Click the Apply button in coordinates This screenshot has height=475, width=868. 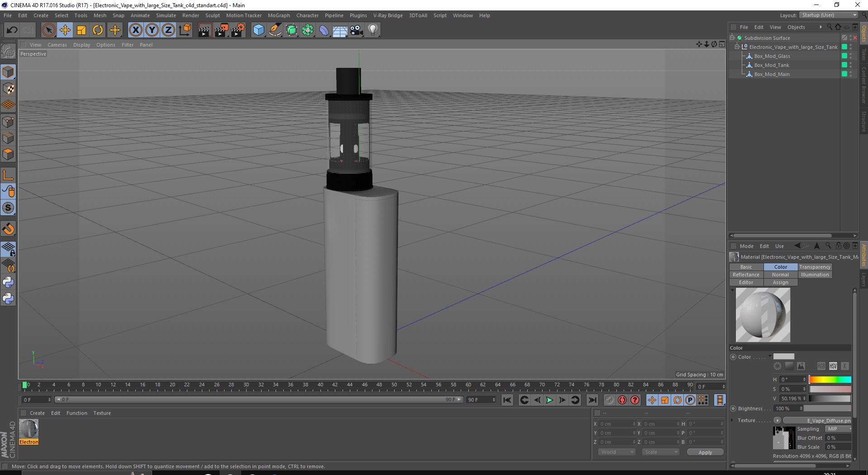tap(705, 452)
